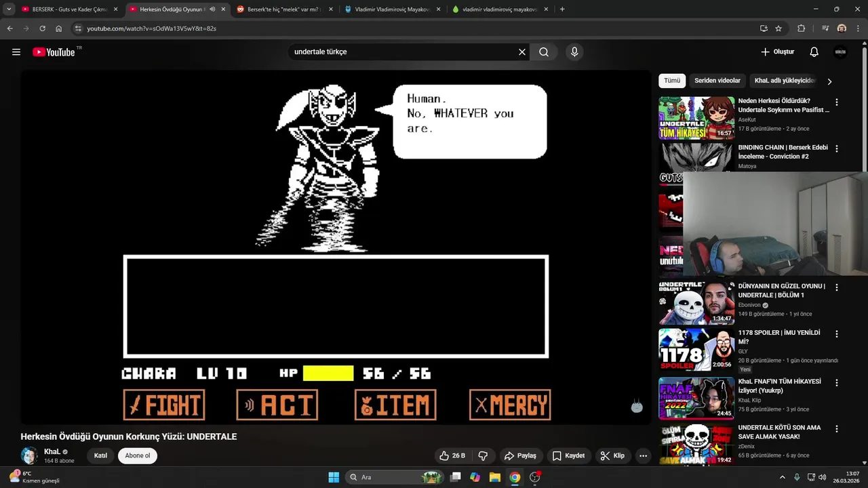The image size is (868, 488).
Task: Open options menu for Neden Herkesi Öldürdük video
Action: [x=837, y=102]
